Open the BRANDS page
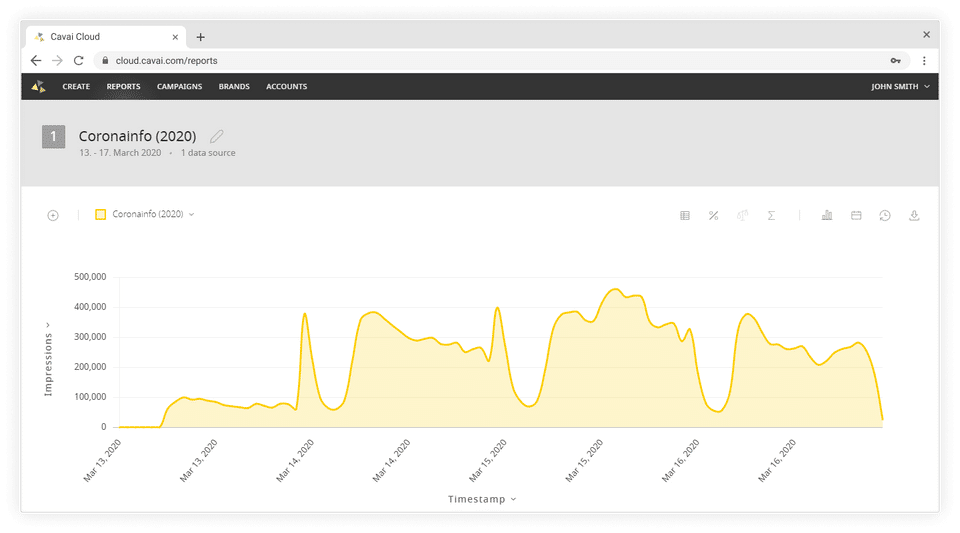The image size is (960, 533). coord(234,86)
